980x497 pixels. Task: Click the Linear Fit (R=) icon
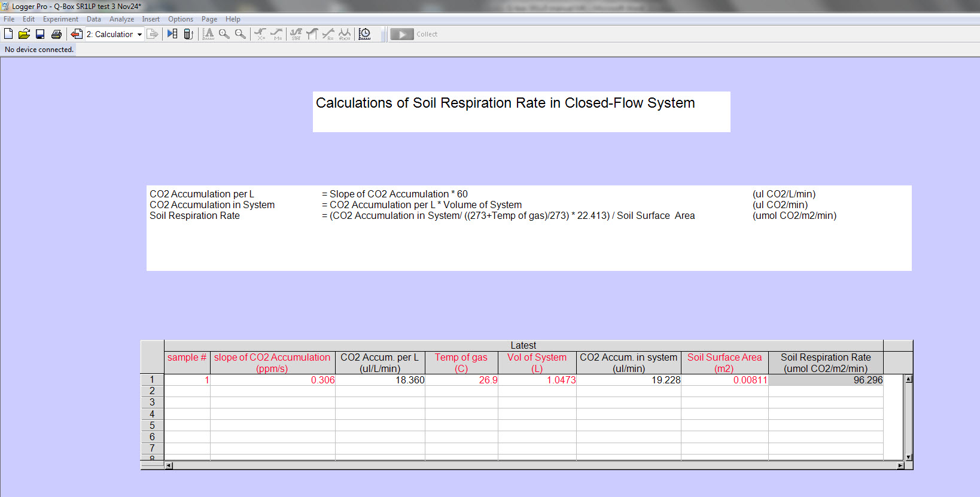(x=328, y=34)
